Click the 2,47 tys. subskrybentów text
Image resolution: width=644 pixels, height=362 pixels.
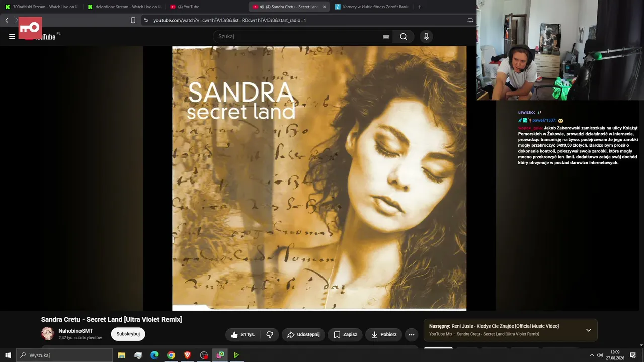(80, 338)
